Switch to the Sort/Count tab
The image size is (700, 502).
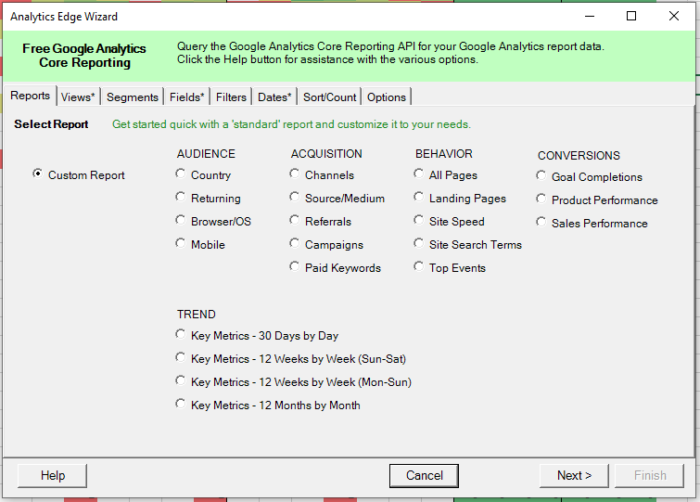329,97
